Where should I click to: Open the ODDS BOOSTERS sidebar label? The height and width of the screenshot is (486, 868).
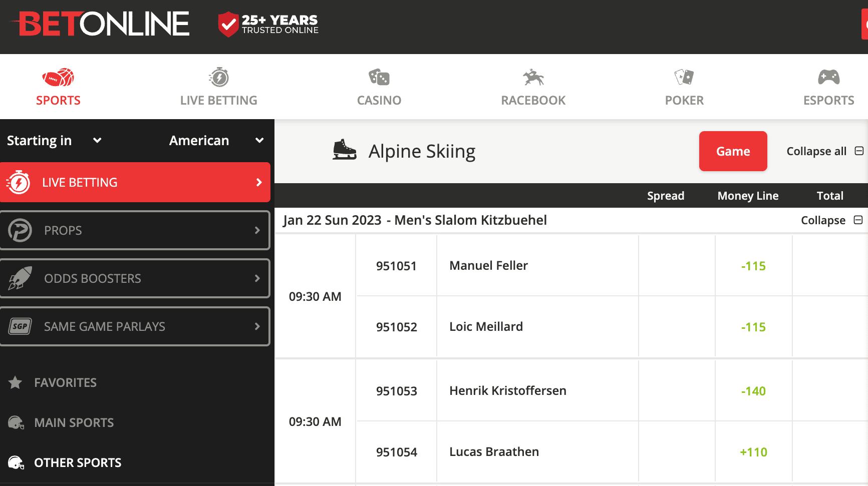93,278
